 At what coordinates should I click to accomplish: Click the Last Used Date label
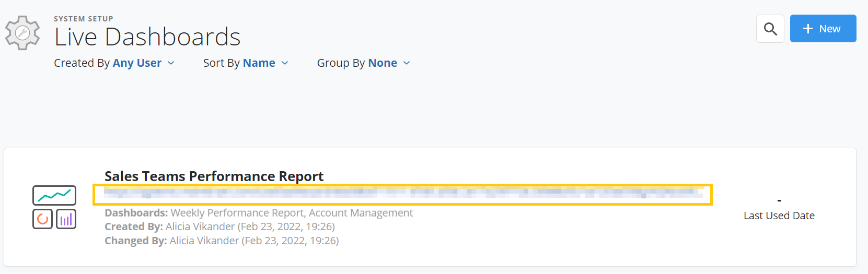pyautogui.click(x=779, y=216)
